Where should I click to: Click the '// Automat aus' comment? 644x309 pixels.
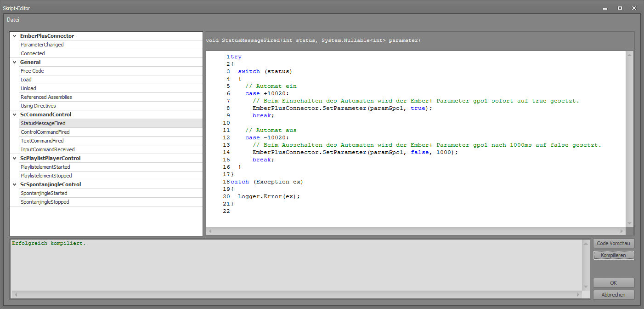(271, 130)
